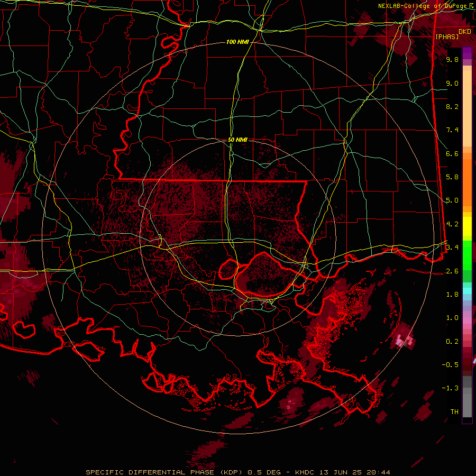476x476 pixels.
Task: Click the KHDC radar site identifier in caption
Action: click(x=305, y=472)
